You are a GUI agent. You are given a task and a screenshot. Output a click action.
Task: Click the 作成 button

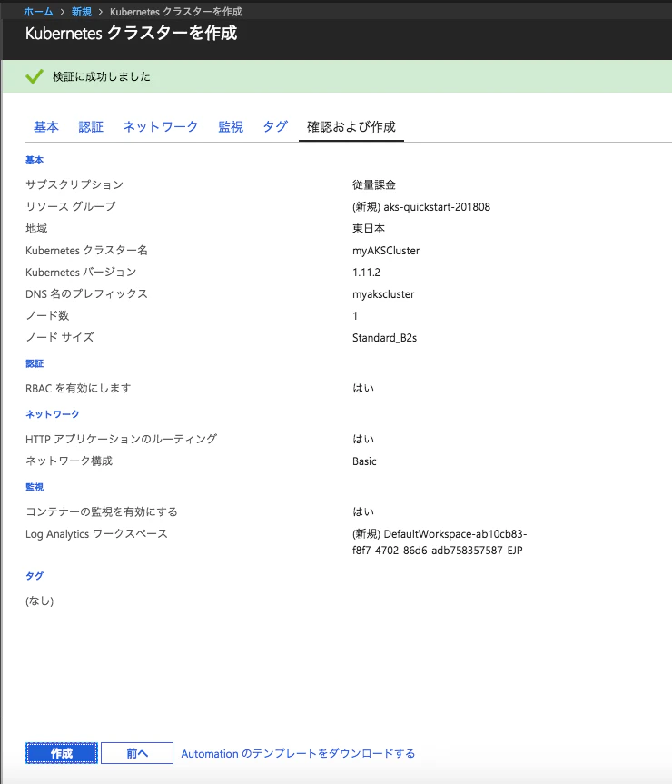[x=62, y=753]
